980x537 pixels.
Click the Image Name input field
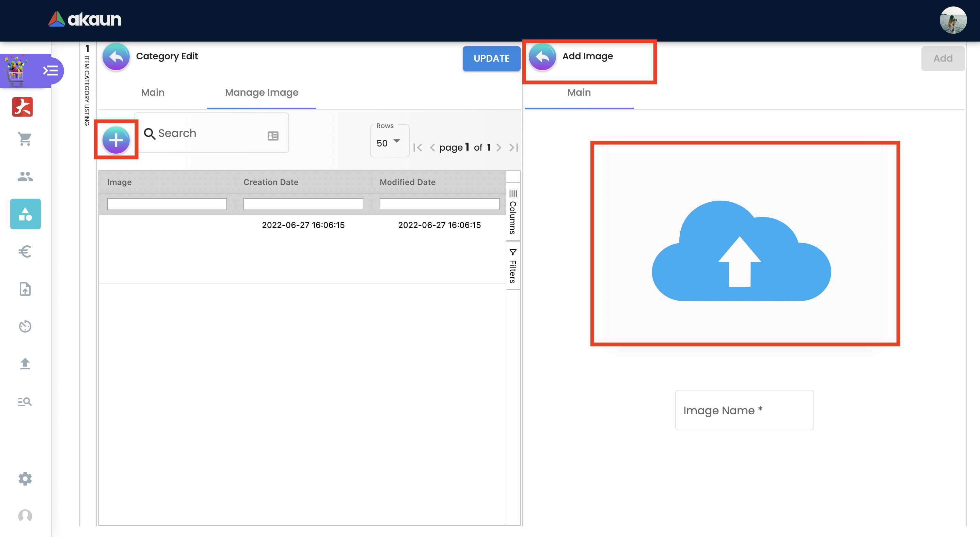pyautogui.click(x=744, y=410)
